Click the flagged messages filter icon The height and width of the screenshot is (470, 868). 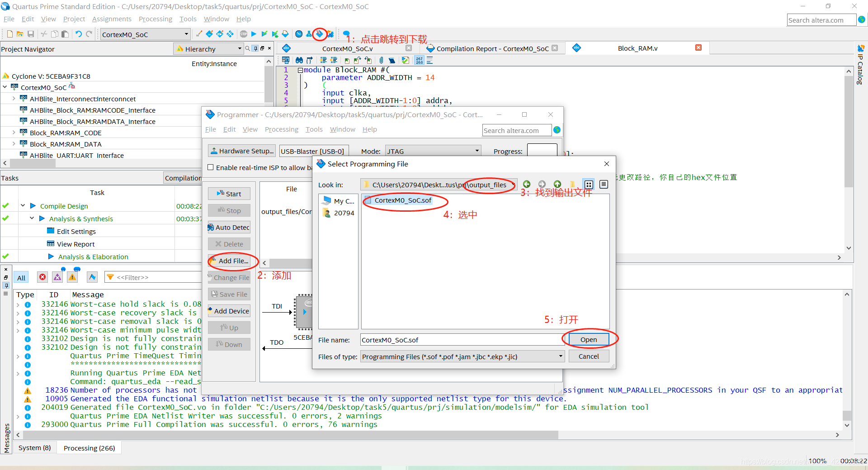tap(92, 277)
